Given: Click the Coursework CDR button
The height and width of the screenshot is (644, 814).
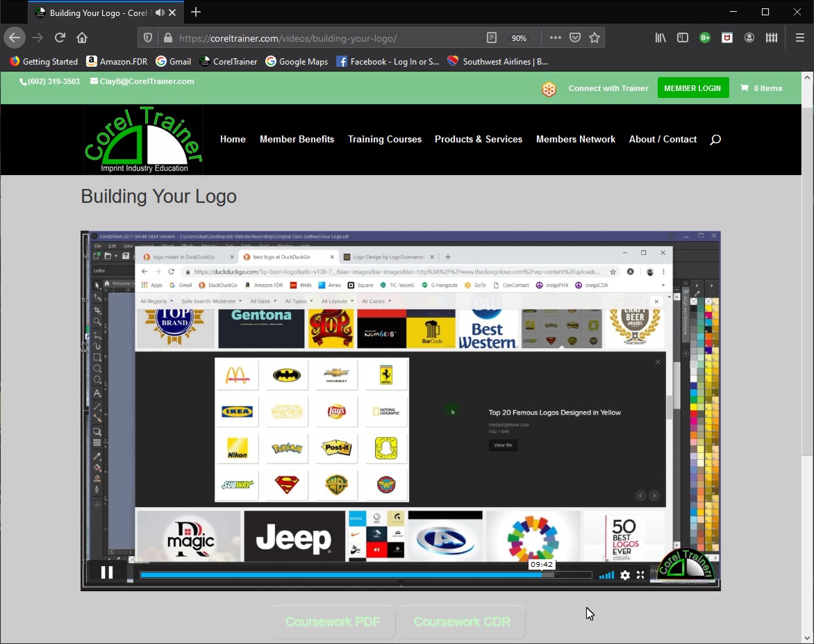Looking at the screenshot, I should coord(462,622).
